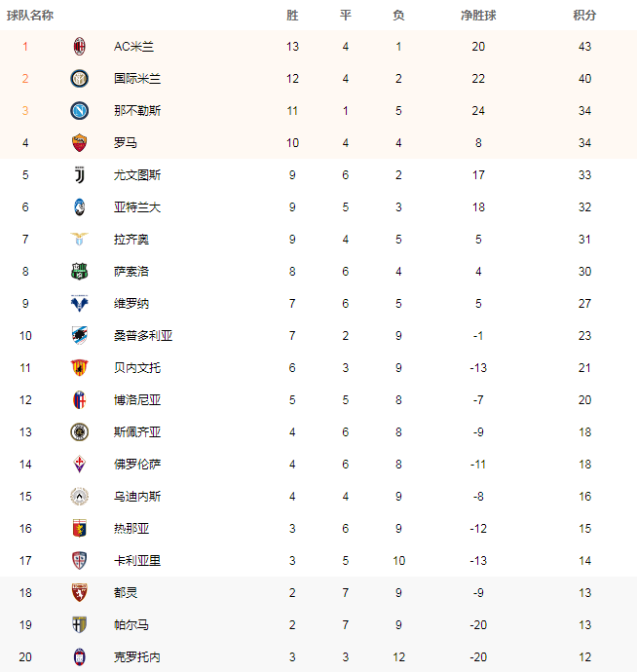Click the 萨索洛 club crest icon

(80, 272)
